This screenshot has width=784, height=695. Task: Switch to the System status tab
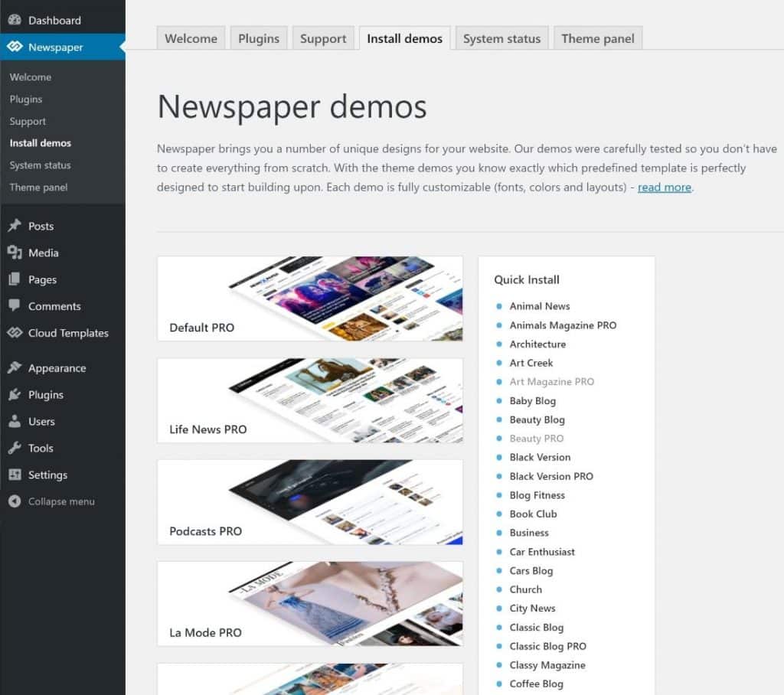501,38
